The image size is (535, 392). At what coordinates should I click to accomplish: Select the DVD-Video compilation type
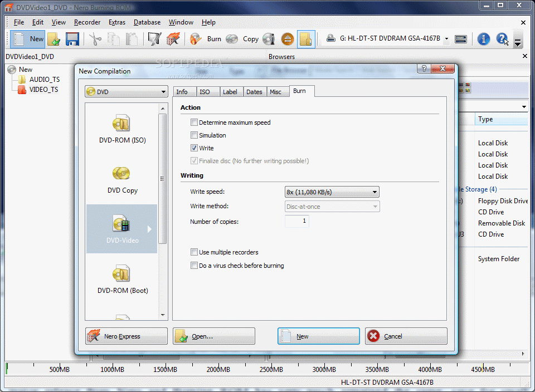pyautogui.click(x=122, y=229)
